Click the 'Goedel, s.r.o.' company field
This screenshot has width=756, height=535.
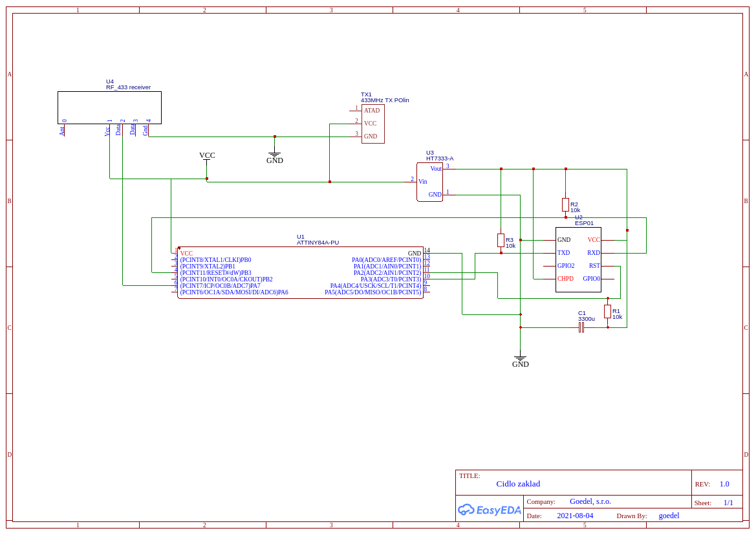pyautogui.click(x=590, y=502)
